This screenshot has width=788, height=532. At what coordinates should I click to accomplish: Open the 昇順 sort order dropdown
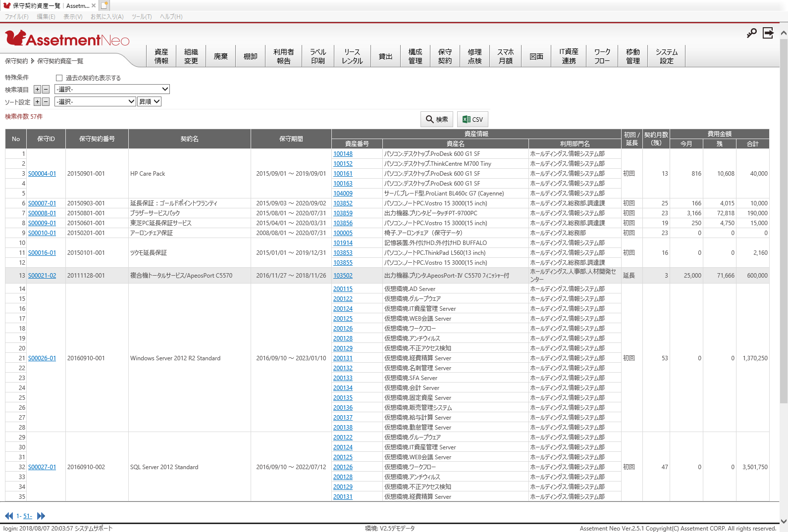click(149, 102)
